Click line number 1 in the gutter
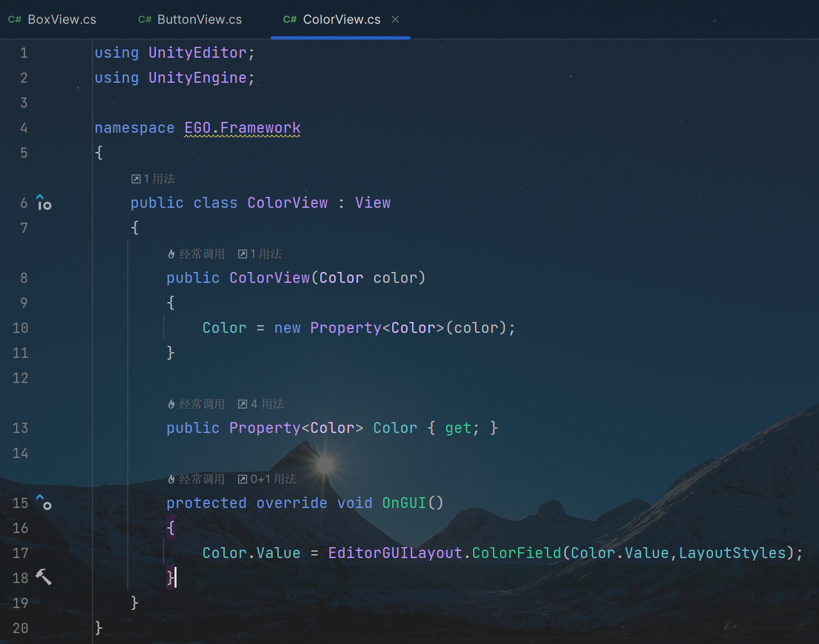Viewport: 819px width, 644px height. [24, 53]
